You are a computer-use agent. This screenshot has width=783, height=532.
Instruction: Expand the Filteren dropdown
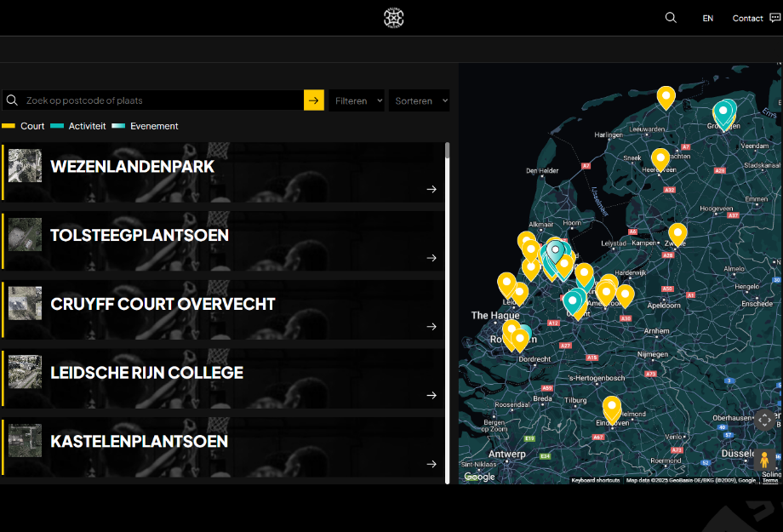pos(357,100)
